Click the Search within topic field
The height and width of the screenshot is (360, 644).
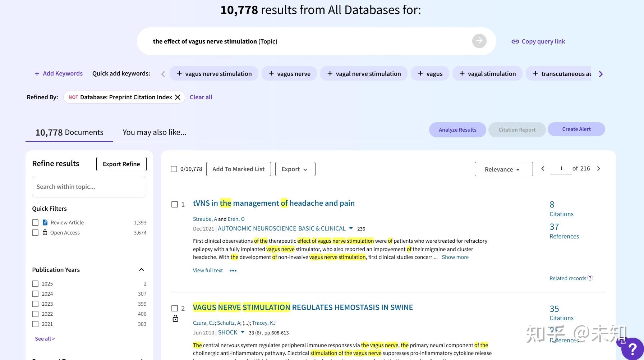click(89, 186)
